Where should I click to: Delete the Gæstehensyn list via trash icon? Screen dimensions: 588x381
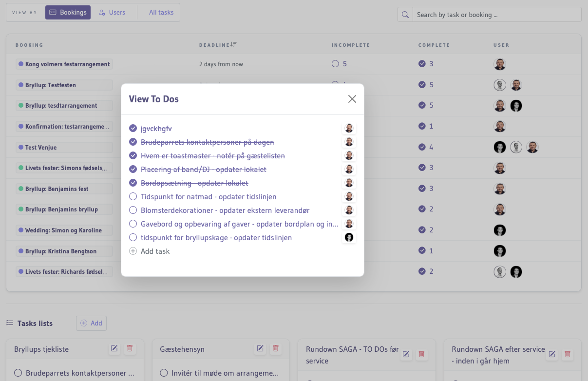coord(276,349)
